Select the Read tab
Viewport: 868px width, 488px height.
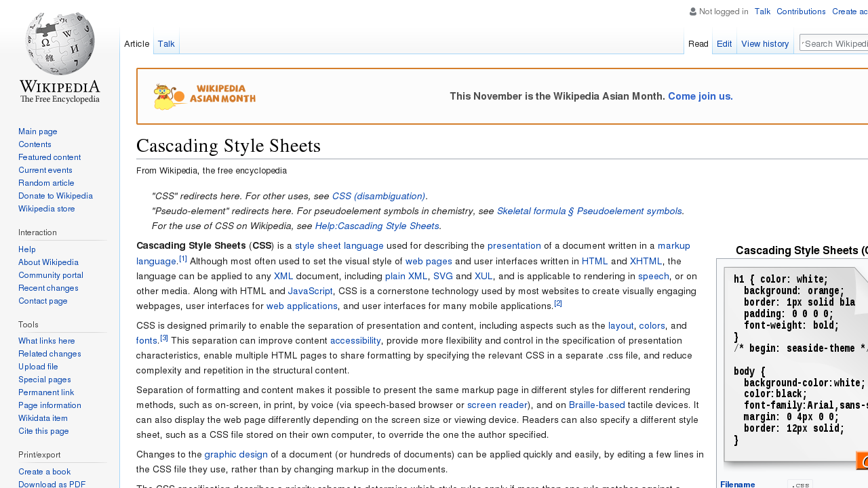[698, 43]
